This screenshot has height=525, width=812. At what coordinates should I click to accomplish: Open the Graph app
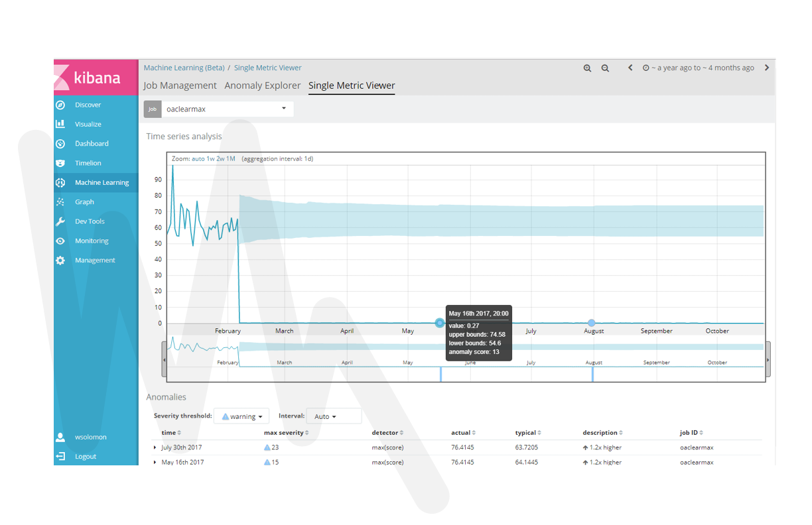point(84,202)
